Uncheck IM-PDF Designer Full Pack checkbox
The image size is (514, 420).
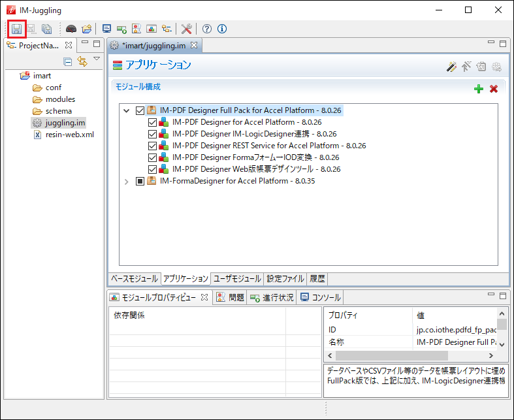[140, 110]
